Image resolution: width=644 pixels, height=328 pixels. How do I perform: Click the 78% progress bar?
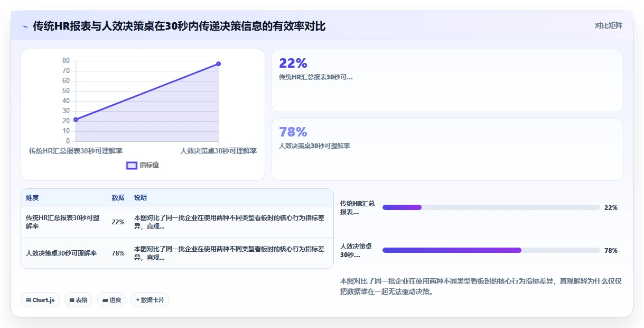[491, 250]
